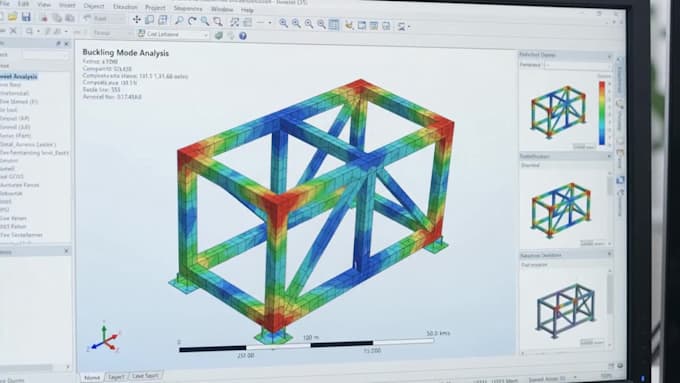Select the 'Gae Renen' tree row
This screenshot has height=383, width=680.
pos(13,218)
